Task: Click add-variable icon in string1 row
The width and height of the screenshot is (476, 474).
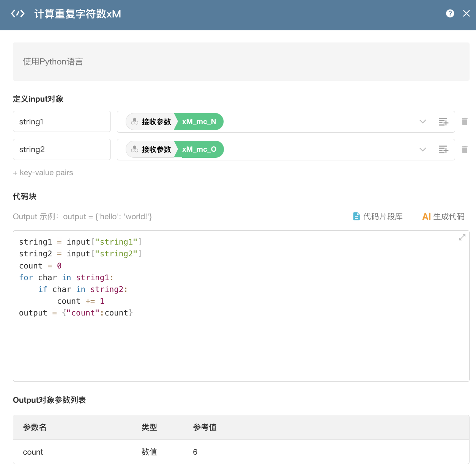Action: point(444,122)
